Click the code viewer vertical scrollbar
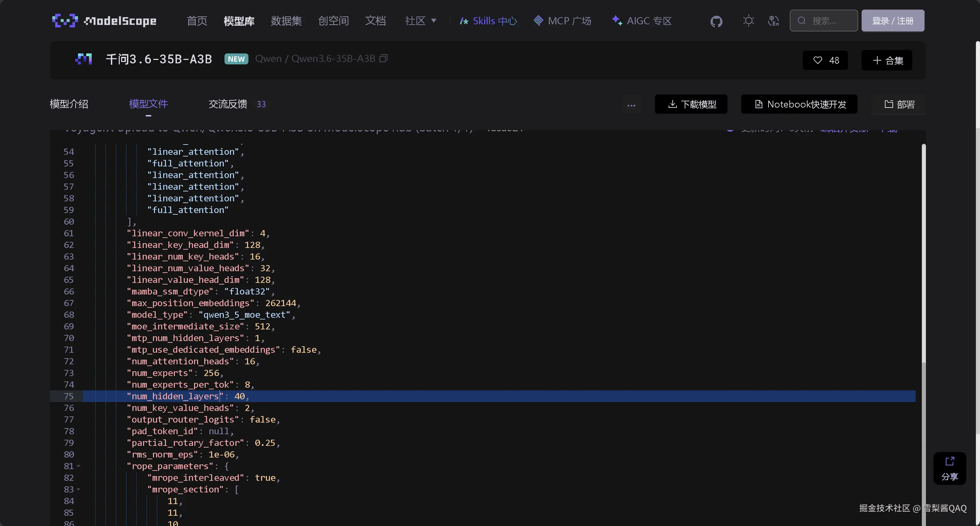Image resolution: width=980 pixels, height=526 pixels. pyautogui.click(x=923, y=251)
